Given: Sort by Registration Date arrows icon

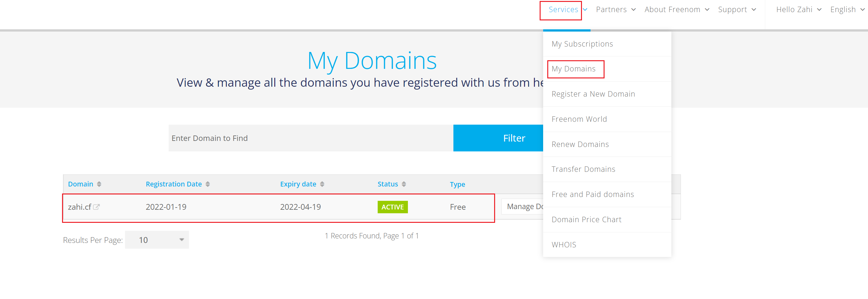Looking at the screenshot, I should pyautogui.click(x=207, y=184).
